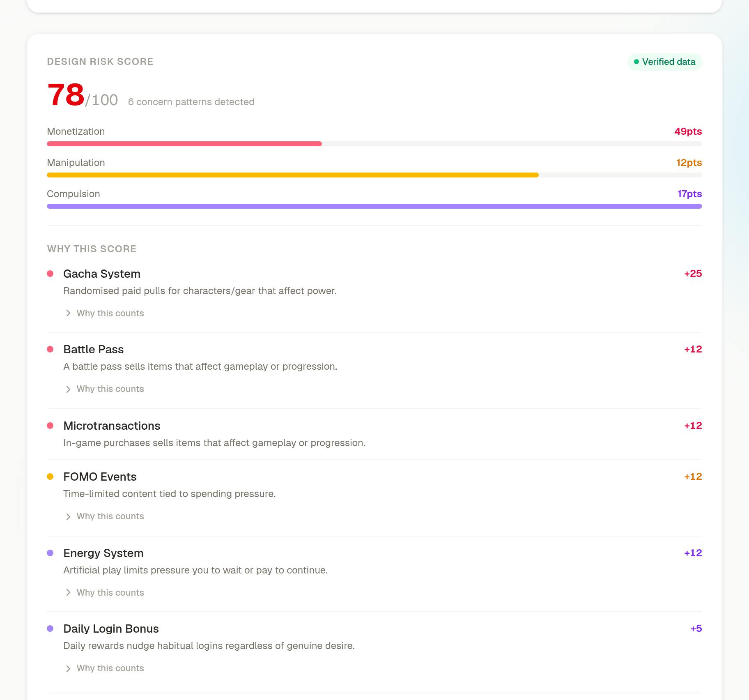Click the Manipulation progress bar

point(374,175)
